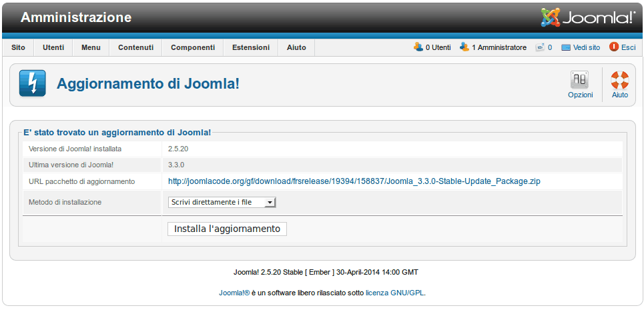Click the 1 Amministratore status text
Screen dimensions: 644x310
point(499,47)
